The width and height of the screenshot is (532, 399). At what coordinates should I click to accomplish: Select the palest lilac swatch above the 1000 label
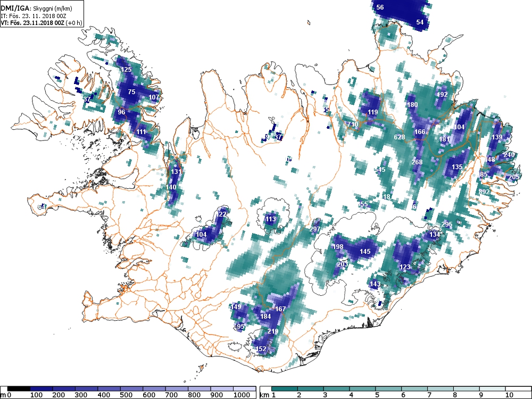tap(245, 389)
